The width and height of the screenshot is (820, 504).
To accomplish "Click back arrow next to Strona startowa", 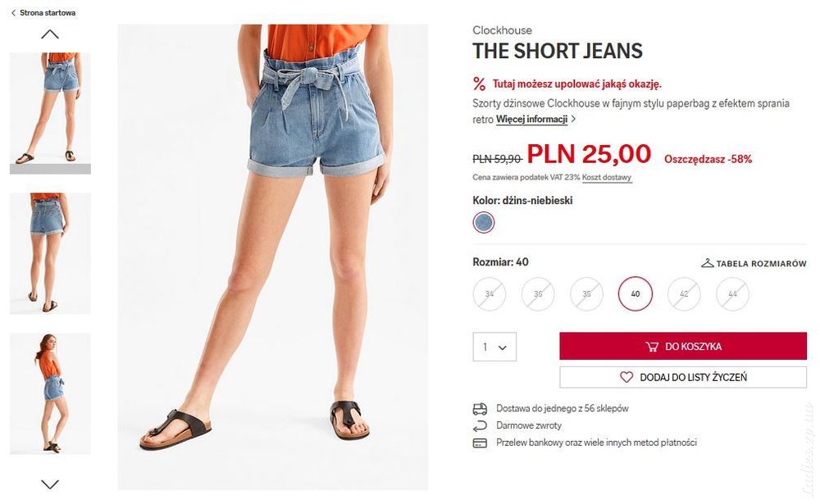I will pyautogui.click(x=13, y=13).
